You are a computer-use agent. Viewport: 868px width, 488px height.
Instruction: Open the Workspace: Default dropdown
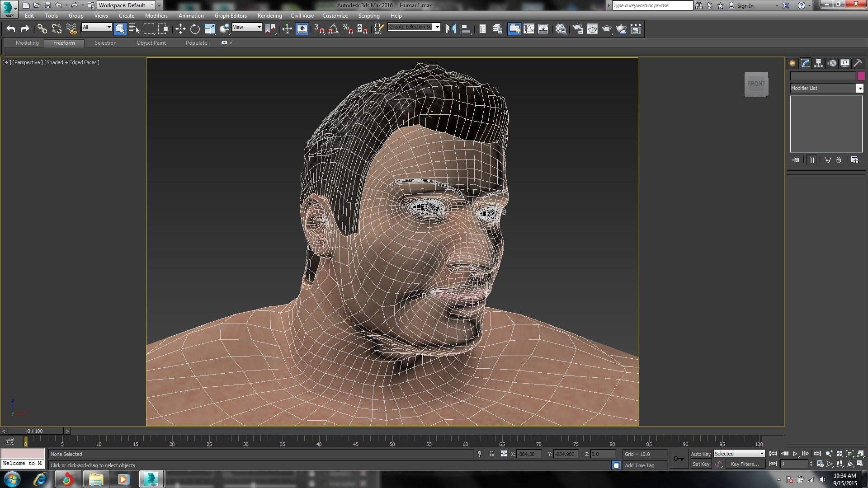(126, 5)
